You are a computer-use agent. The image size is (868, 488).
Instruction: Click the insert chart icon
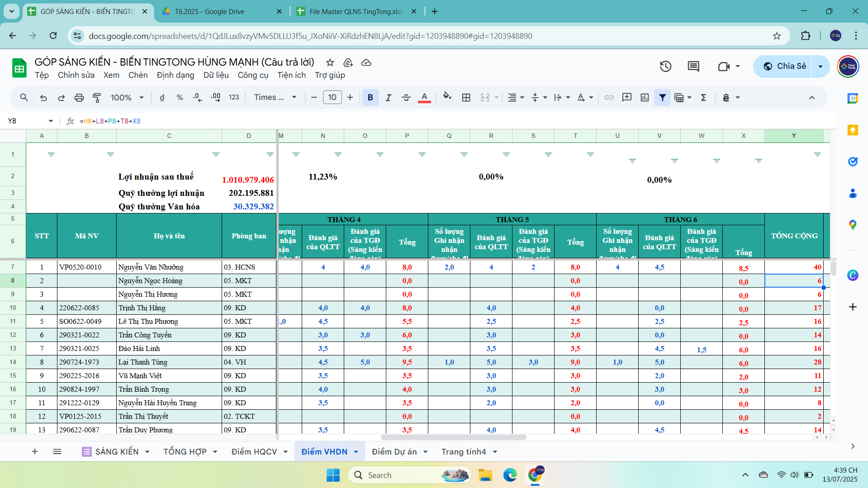pyautogui.click(x=645, y=97)
